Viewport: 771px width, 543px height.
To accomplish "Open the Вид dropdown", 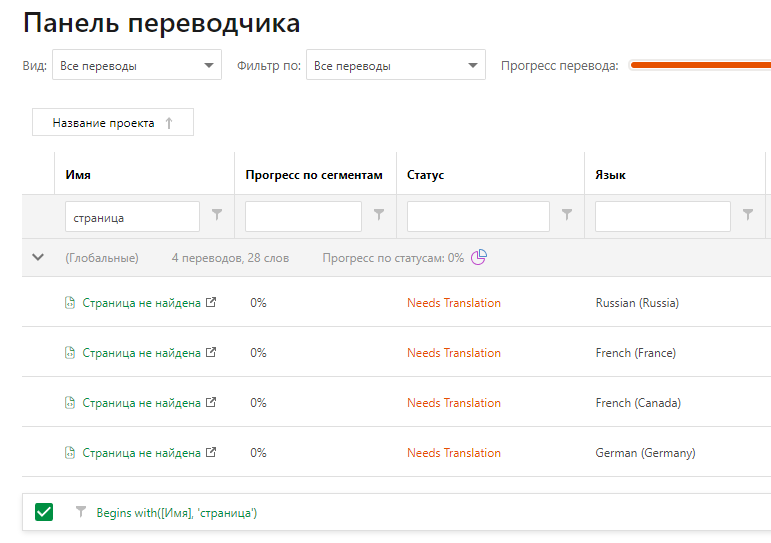I will pyautogui.click(x=136, y=66).
